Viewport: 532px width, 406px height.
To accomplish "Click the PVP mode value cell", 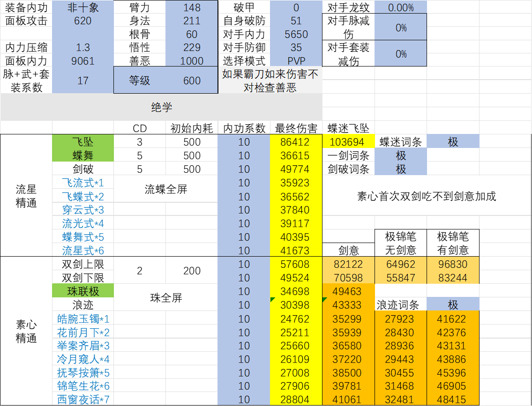I will pos(295,60).
